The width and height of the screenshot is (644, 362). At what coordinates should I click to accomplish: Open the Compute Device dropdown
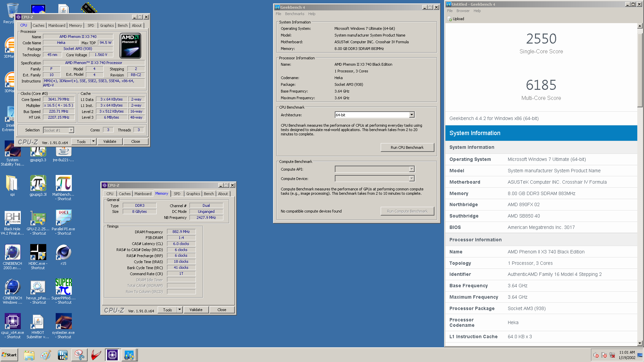(412, 179)
